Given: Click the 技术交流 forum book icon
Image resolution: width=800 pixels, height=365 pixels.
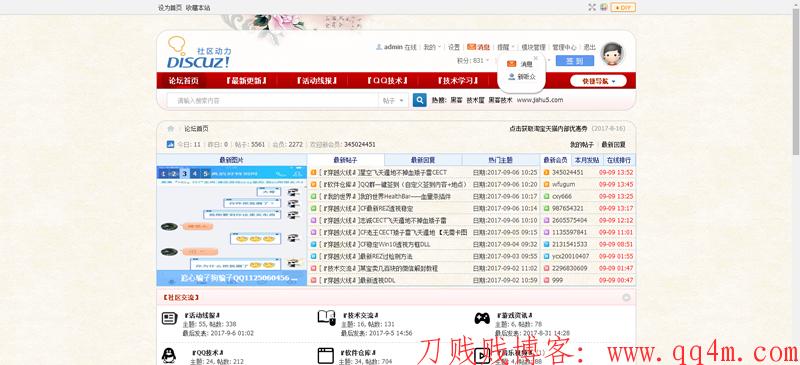Looking at the screenshot, I should pyautogui.click(x=326, y=318).
